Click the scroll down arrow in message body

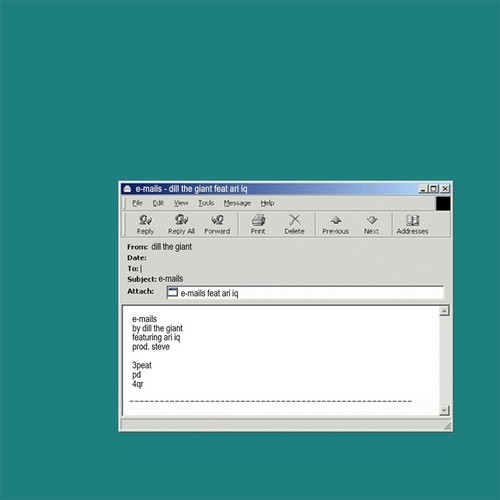[x=444, y=410]
